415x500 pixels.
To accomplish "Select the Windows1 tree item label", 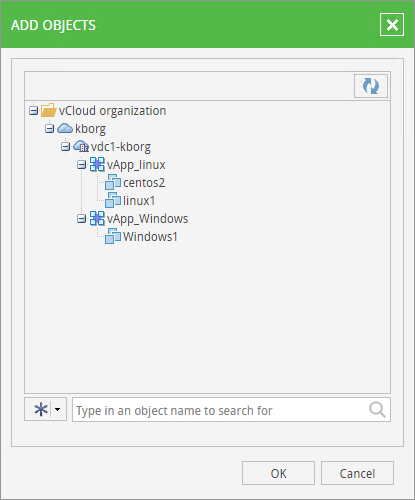I will pyautogui.click(x=150, y=237).
